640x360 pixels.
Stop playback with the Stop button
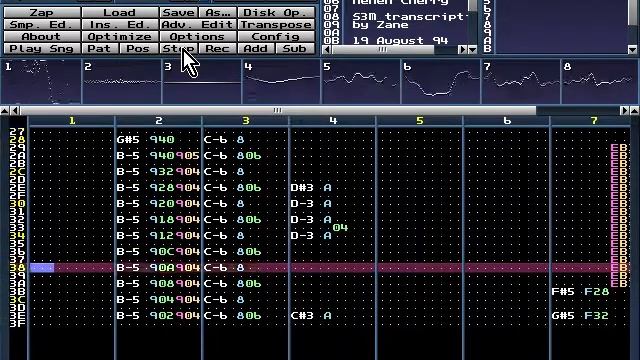[178, 48]
